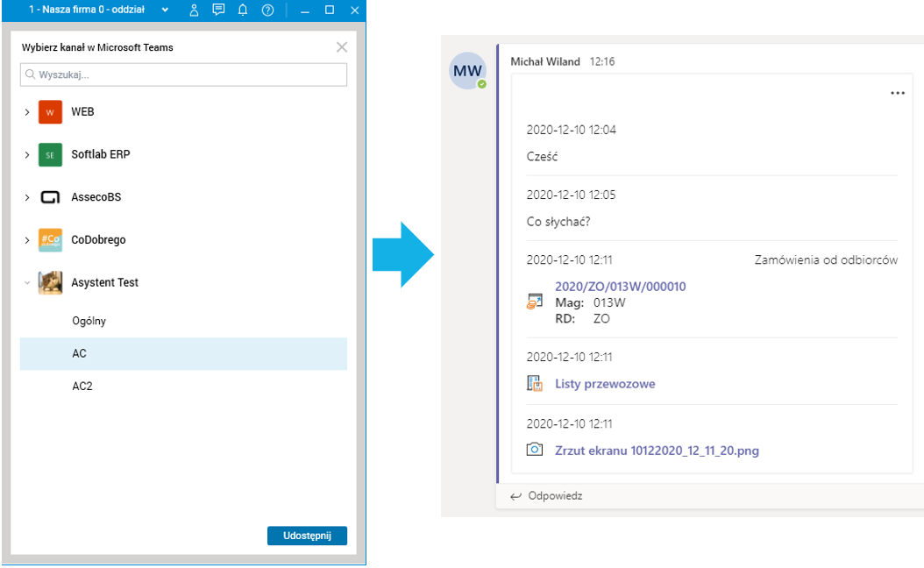Click the CoDobrego team avatar icon
This screenshot has height=568, width=924.
50,240
